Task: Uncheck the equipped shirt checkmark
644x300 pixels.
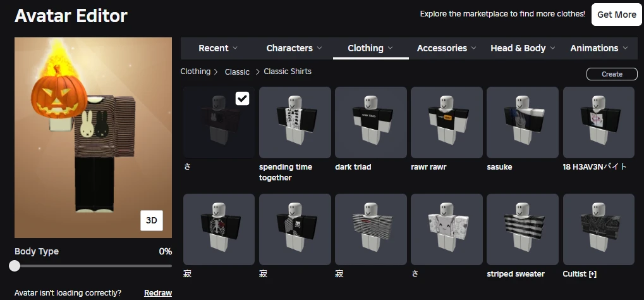Action: [242, 98]
